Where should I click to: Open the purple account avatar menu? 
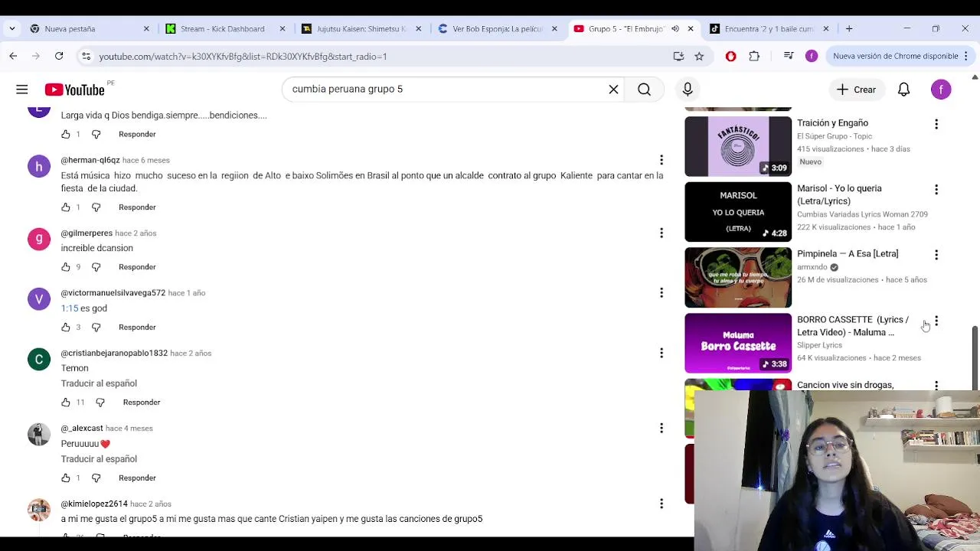[941, 90]
